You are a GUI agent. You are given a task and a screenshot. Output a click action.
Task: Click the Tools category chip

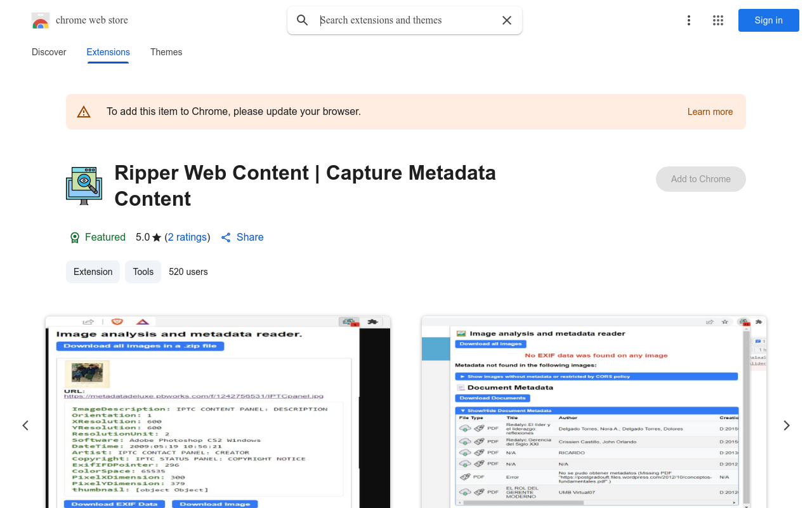pos(143,272)
